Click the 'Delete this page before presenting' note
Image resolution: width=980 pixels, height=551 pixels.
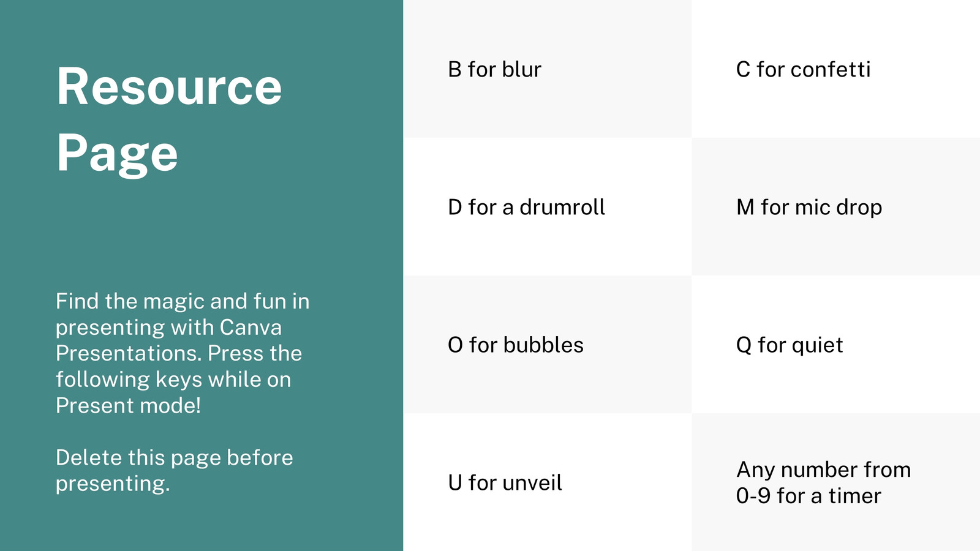175,470
